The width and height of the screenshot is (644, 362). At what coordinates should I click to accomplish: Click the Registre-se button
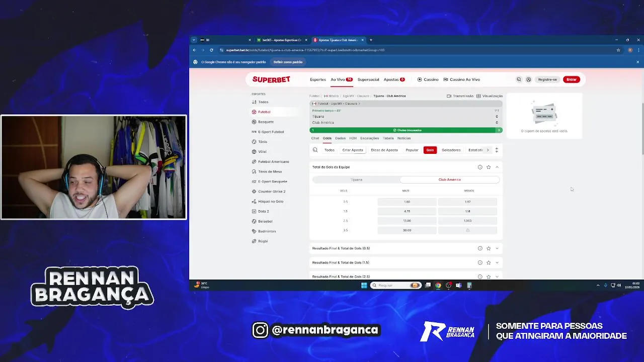point(547,79)
